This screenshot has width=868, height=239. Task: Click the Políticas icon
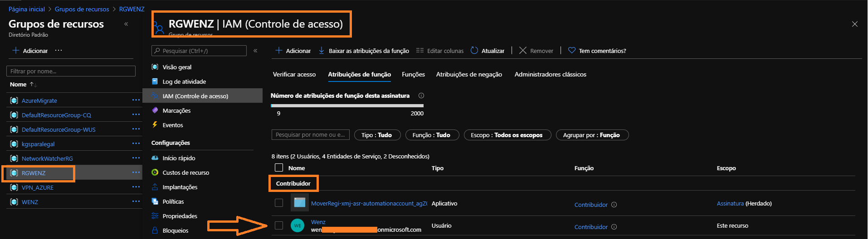pos(155,201)
